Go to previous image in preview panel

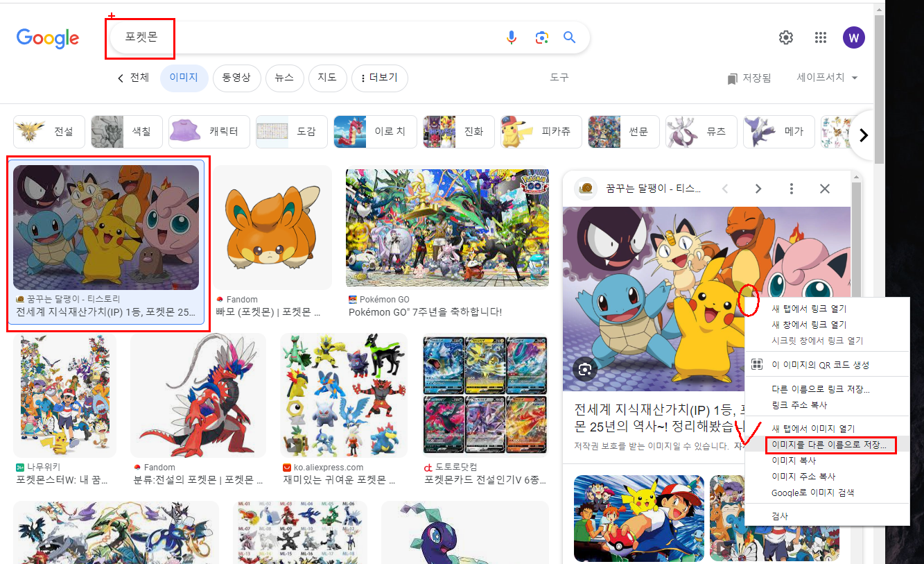click(725, 189)
